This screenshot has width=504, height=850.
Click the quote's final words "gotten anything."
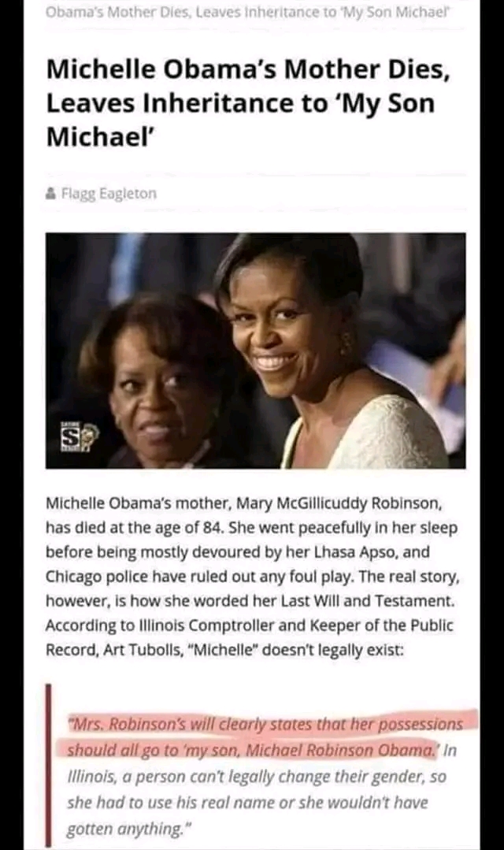128,830
